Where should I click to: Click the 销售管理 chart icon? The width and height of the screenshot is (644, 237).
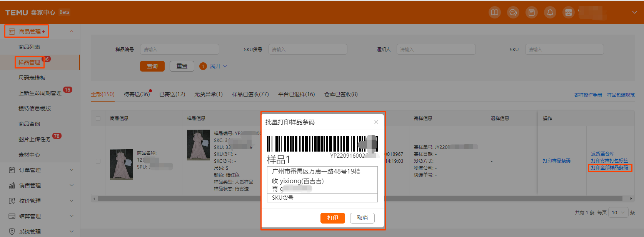(12, 185)
